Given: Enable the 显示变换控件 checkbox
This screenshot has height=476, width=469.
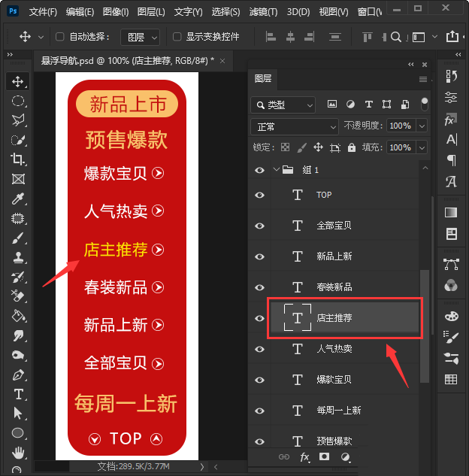Looking at the screenshot, I should click(x=177, y=37).
